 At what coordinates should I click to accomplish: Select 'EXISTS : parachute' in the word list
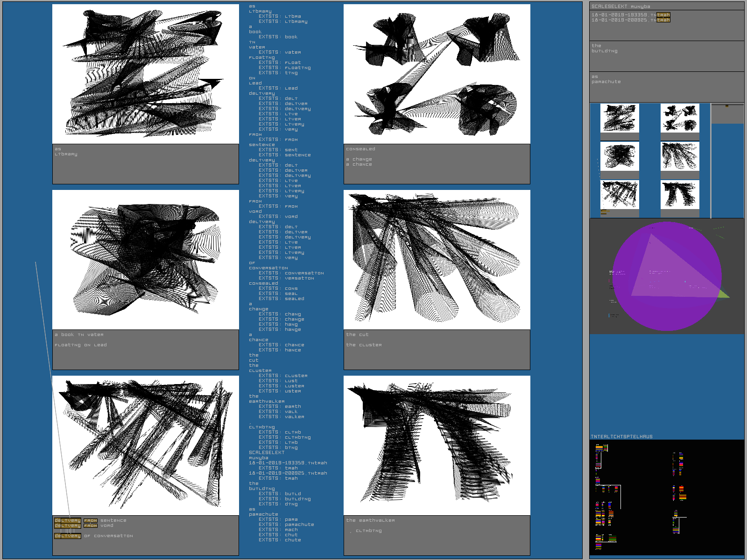[x=286, y=525]
